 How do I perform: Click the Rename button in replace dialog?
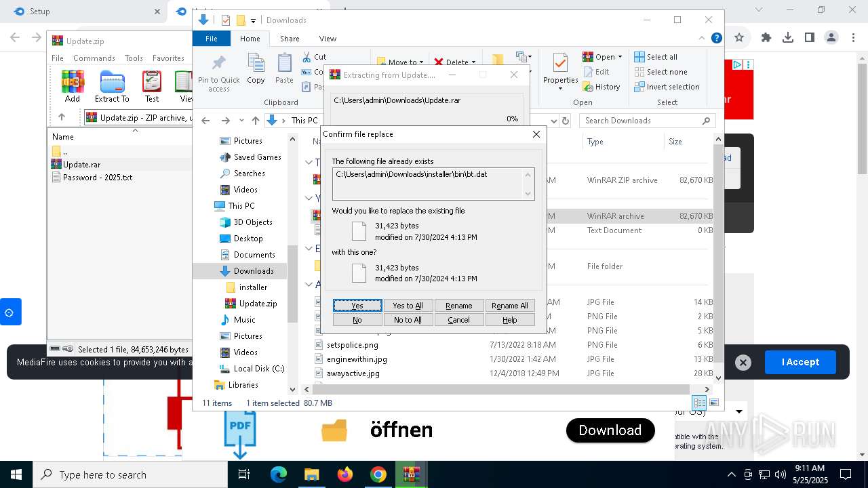pos(458,306)
